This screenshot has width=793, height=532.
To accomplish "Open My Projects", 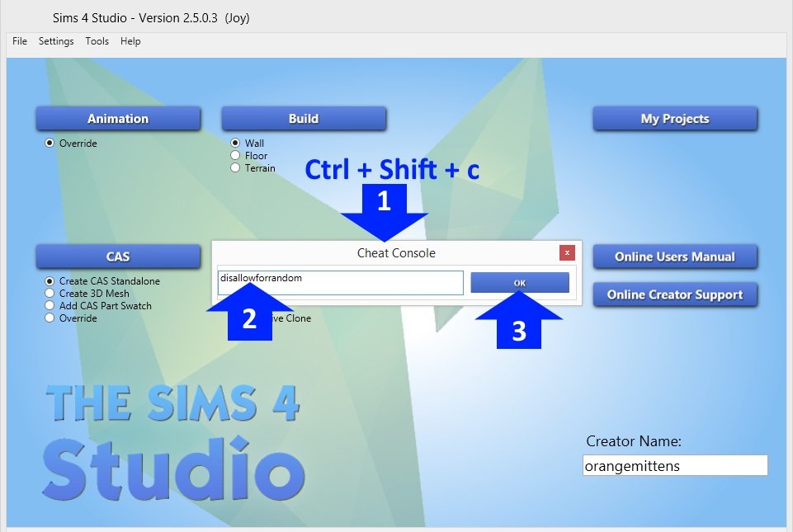I will (675, 119).
